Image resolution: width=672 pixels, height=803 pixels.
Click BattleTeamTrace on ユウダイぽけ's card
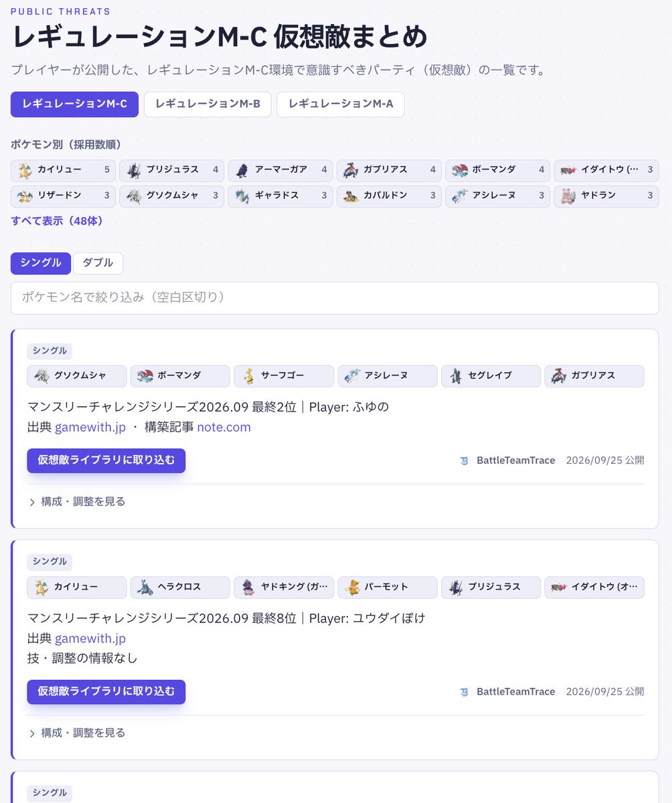(508, 692)
